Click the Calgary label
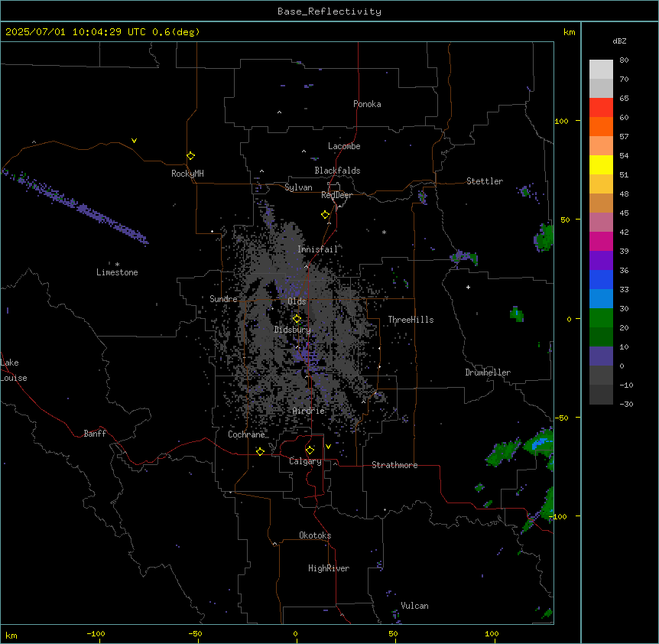Screen dimensions: 659x644 (x=305, y=461)
